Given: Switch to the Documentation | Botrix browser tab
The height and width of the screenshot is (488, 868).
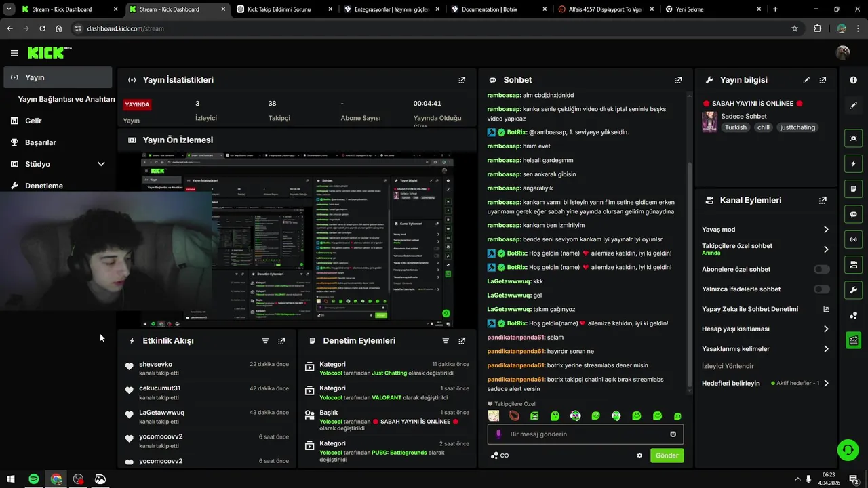Looking at the screenshot, I should (x=499, y=9).
